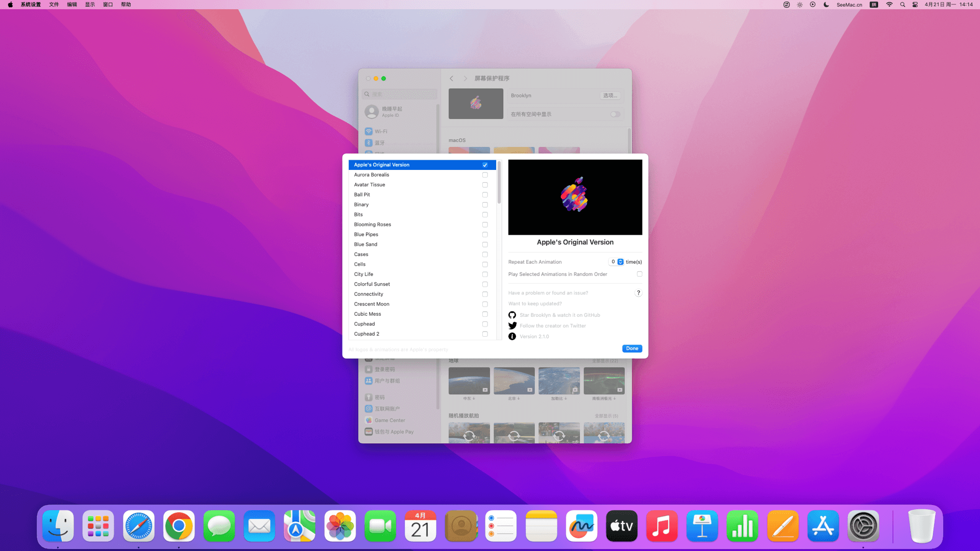
Task: Open Mail app in the Dock
Action: pos(260,526)
